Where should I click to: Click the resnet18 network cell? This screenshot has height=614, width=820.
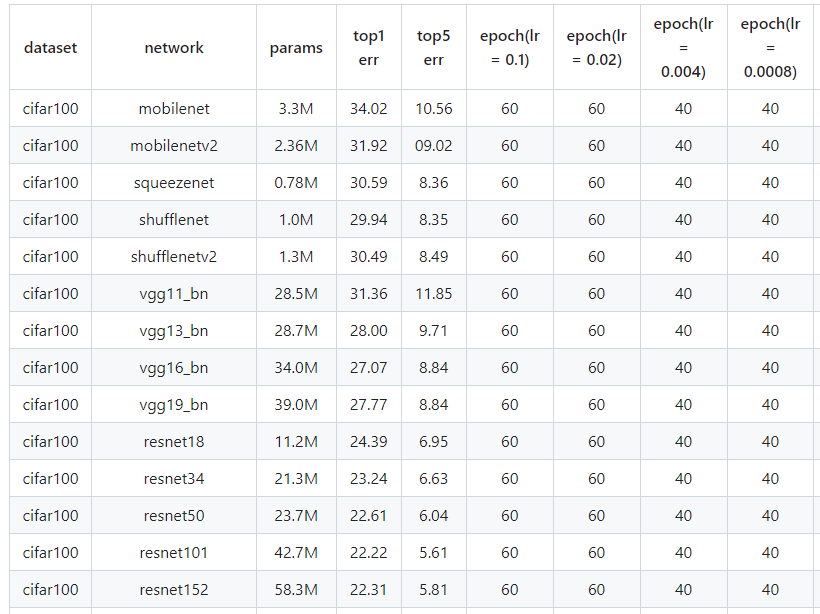point(174,441)
